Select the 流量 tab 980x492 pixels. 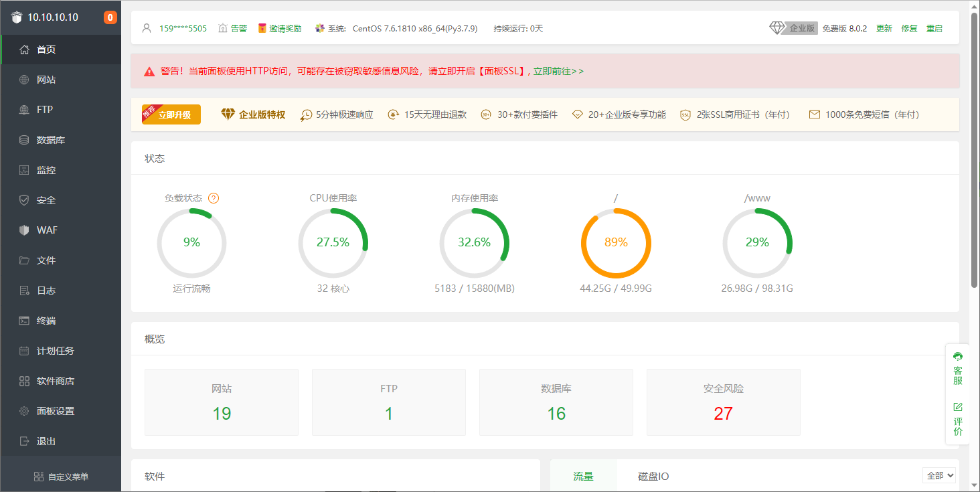point(583,477)
